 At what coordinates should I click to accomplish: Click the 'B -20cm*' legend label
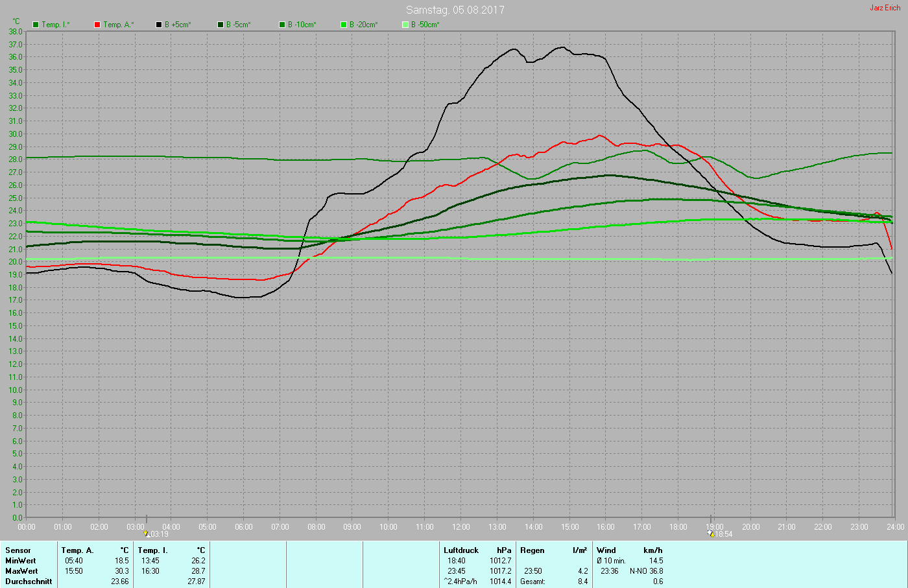[x=364, y=25]
